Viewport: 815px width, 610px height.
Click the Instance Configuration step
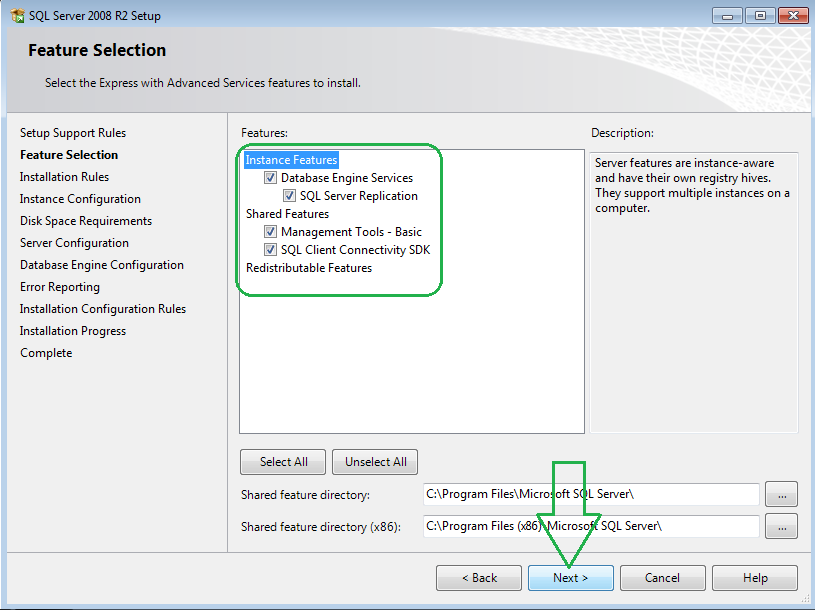pos(80,199)
